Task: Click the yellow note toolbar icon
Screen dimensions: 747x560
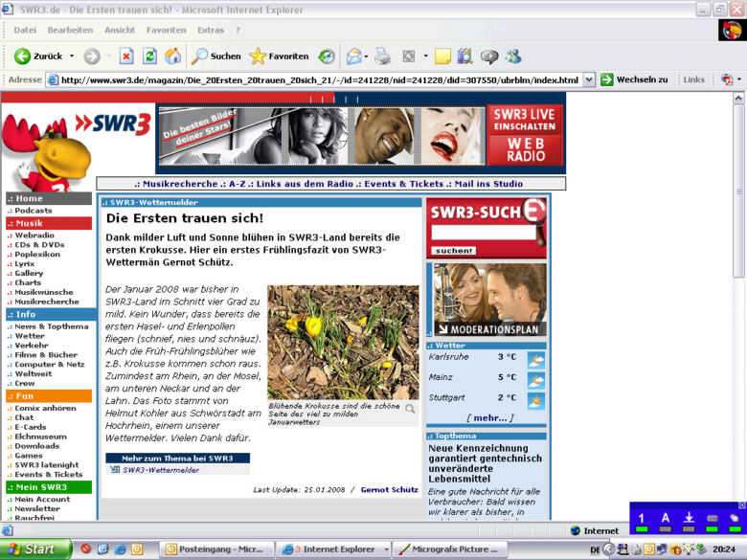Action: coord(442,56)
